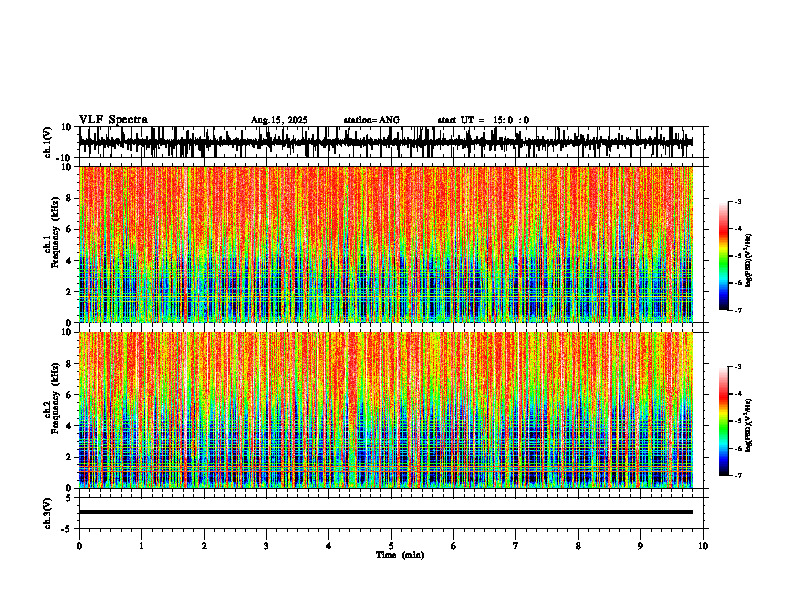Click time axis tick label "3"

[266, 546]
